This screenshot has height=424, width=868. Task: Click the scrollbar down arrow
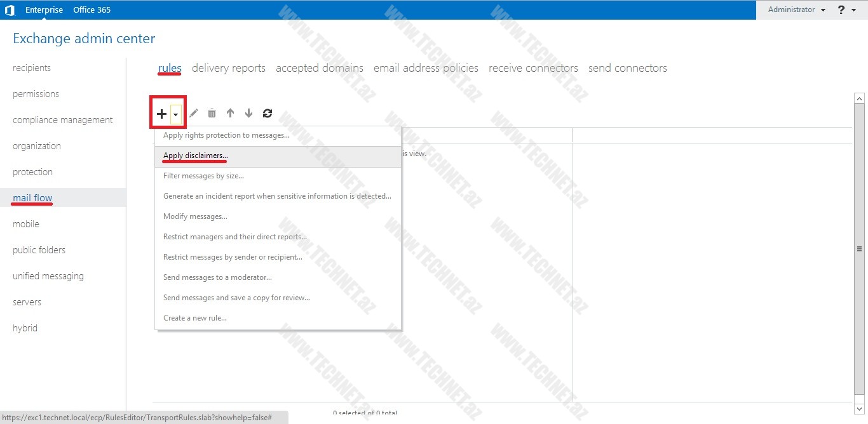point(859,409)
